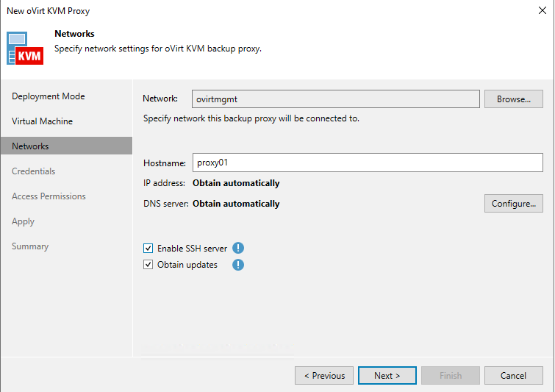Cancel the oVirt KVM proxy wizard
Viewport: 555px width, 392px height.
click(513, 376)
